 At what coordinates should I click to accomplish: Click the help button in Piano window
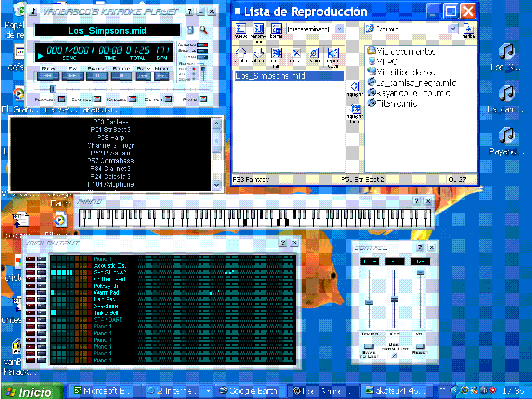coord(416,201)
